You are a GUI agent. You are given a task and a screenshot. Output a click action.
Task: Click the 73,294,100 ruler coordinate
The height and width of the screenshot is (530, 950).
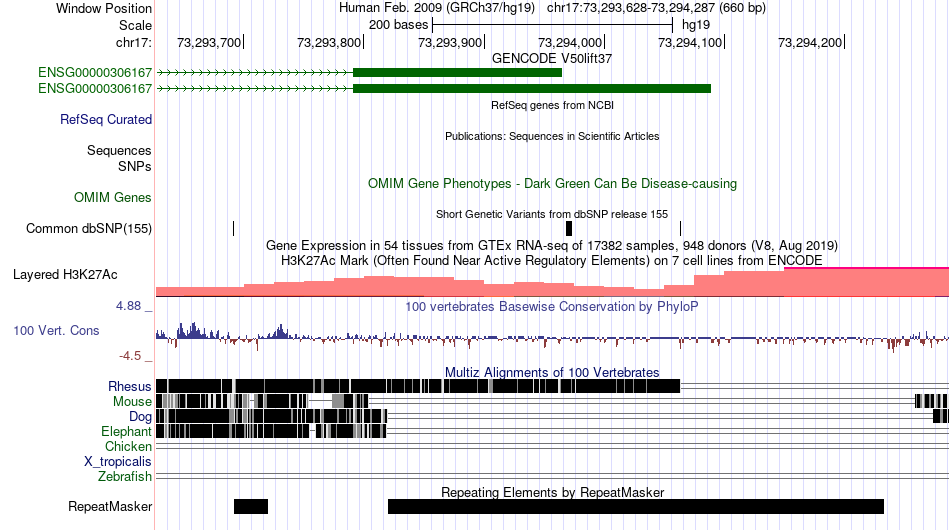689,42
